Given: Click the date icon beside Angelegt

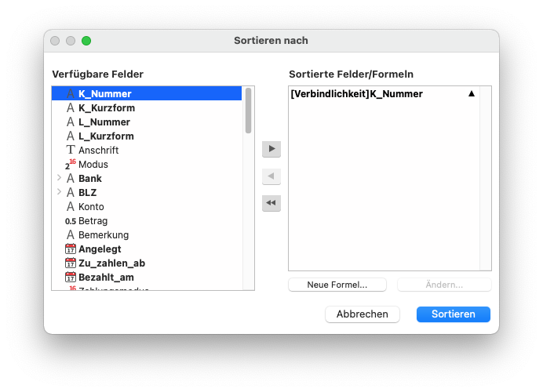Looking at the screenshot, I should (71, 249).
